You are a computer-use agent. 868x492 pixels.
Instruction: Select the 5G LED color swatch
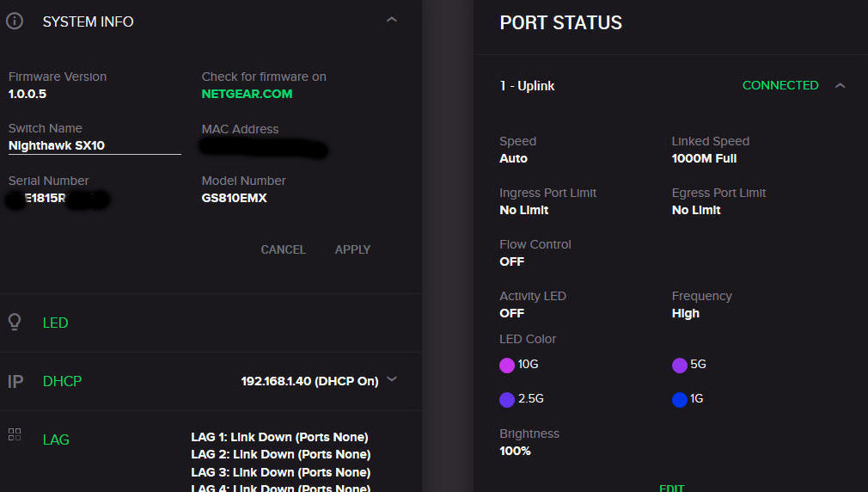tap(680, 365)
